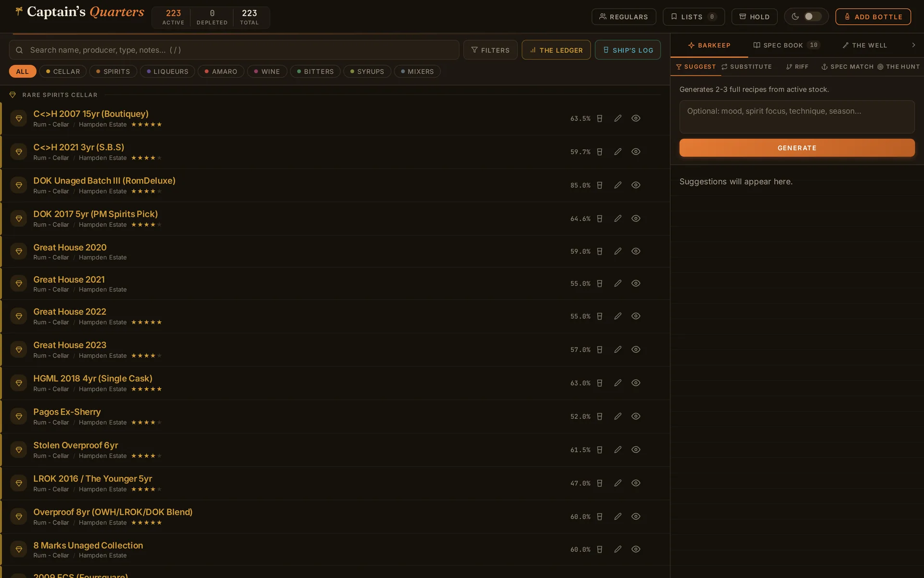Click the optional mood prompt text box

pyautogui.click(x=797, y=117)
